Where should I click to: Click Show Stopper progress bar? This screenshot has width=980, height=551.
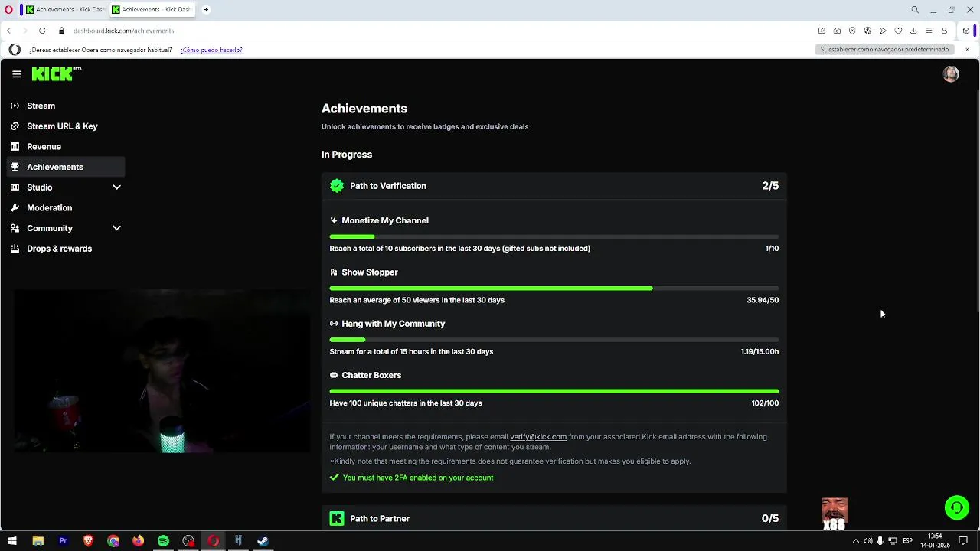554,289
